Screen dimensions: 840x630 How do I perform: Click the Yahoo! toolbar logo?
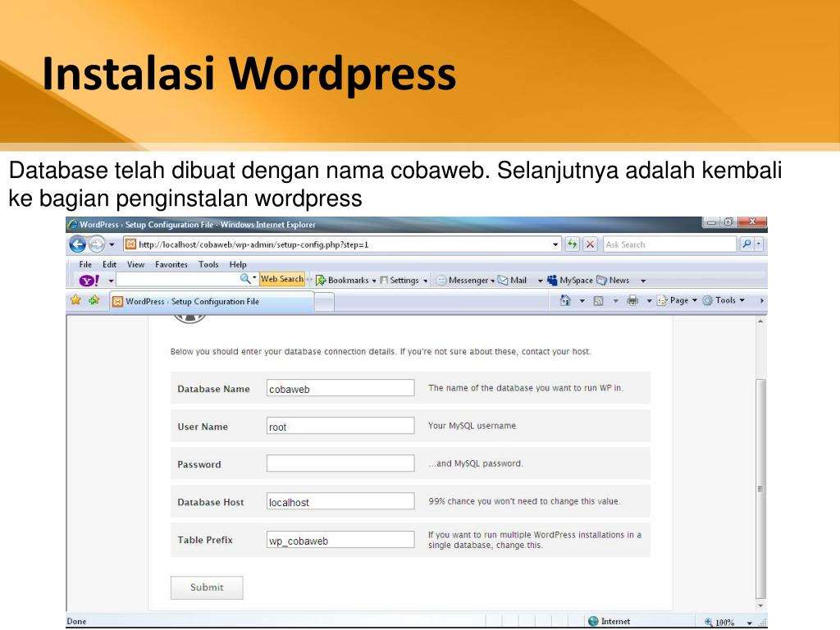coord(89,281)
